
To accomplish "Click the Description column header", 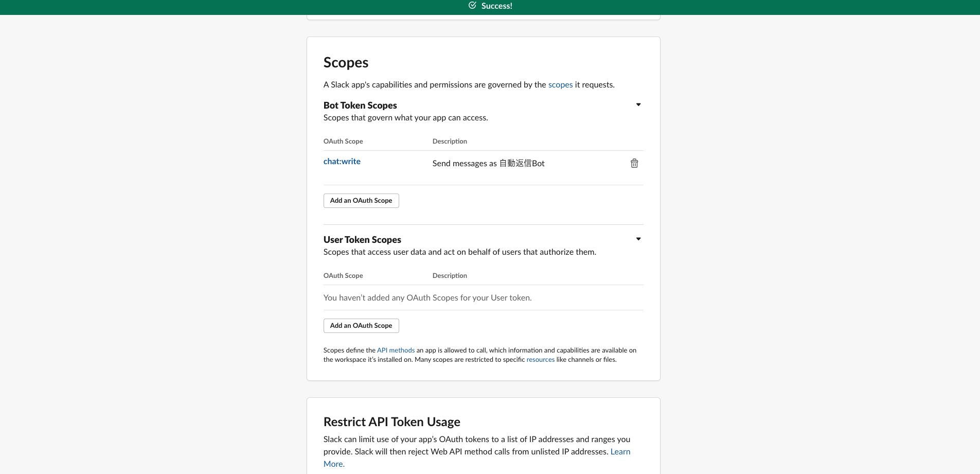I will click(449, 141).
